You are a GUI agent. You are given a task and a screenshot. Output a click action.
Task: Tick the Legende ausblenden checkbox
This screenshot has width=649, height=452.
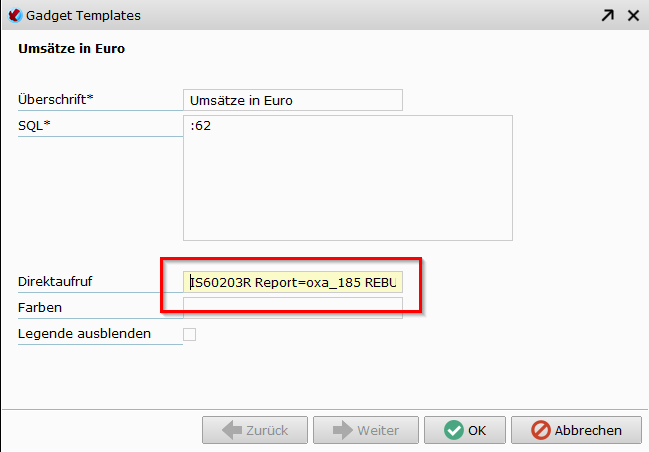(190, 334)
